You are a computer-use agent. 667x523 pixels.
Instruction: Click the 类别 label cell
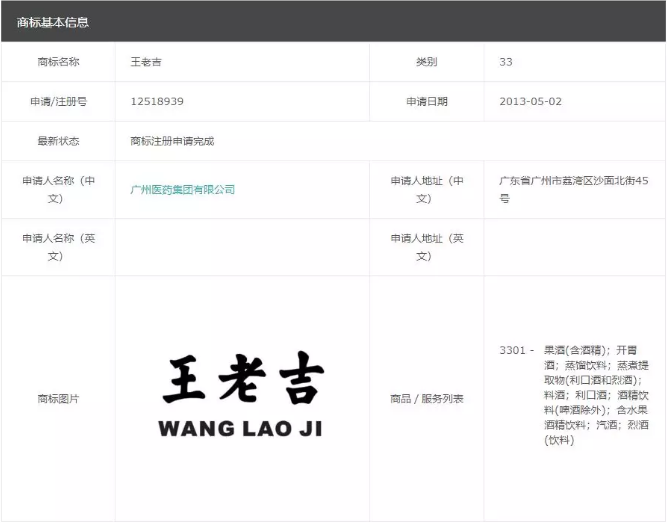(427, 62)
